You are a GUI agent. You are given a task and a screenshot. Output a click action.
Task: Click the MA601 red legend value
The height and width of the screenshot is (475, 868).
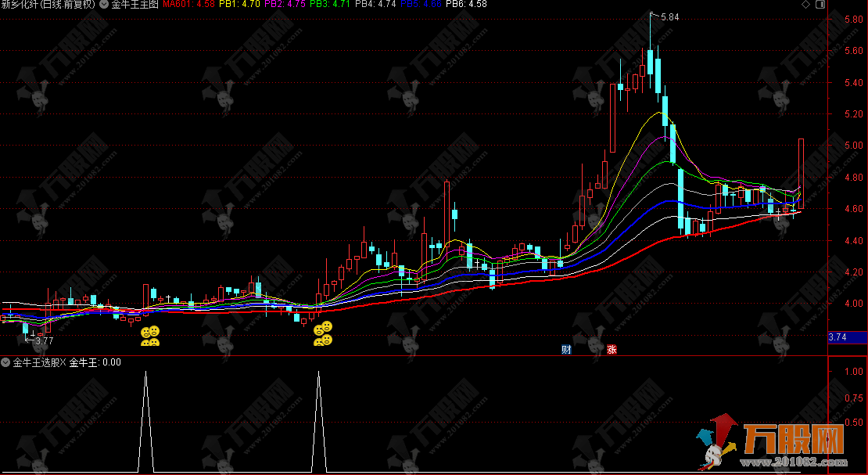point(188,5)
